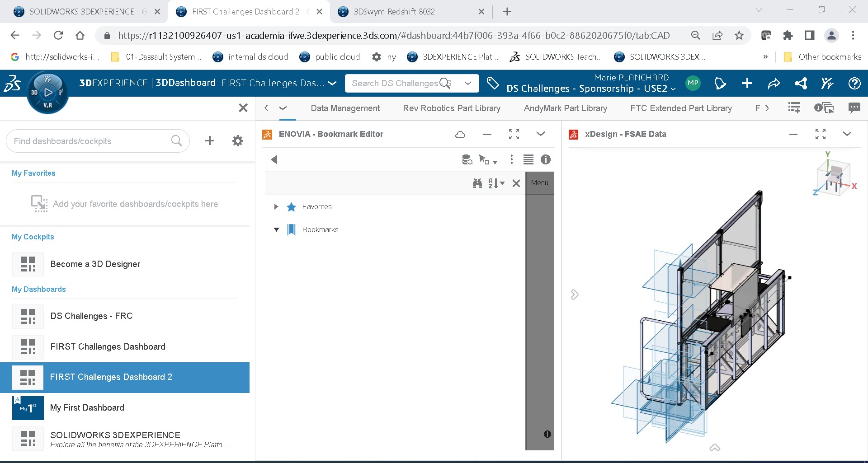This screenshot has width=868, height=463.
Task: Select the Bookmarks tree item
Action: pyautogui.click(x=320, y=229)
